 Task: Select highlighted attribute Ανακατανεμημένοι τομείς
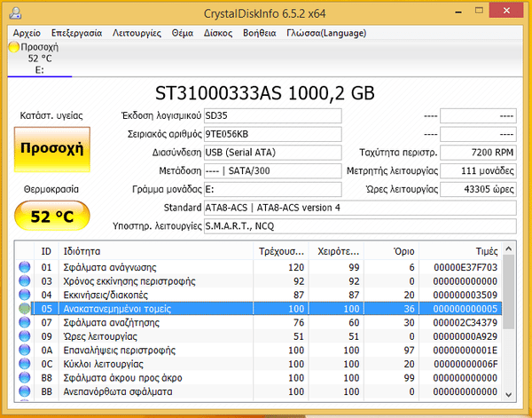(117, 309)
